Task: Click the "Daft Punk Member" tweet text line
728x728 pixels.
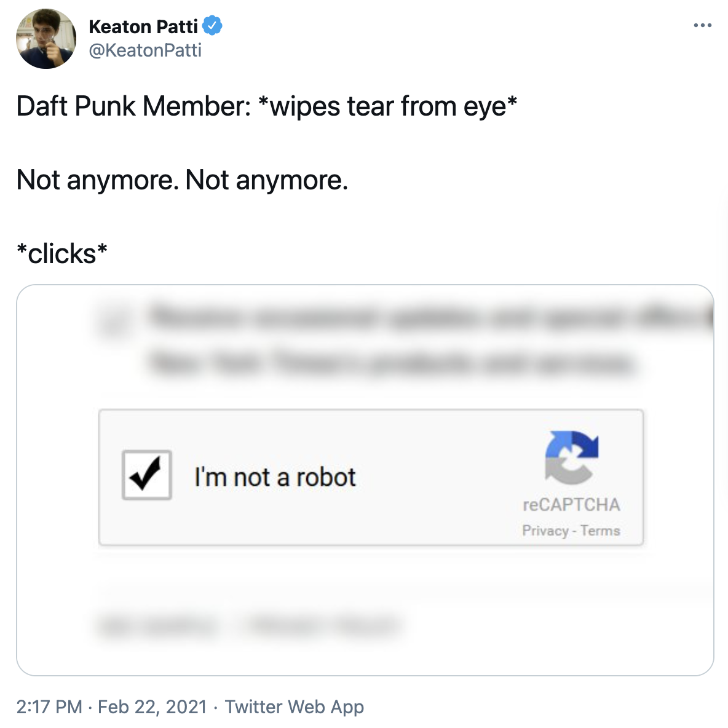Action: coord(266,106)
